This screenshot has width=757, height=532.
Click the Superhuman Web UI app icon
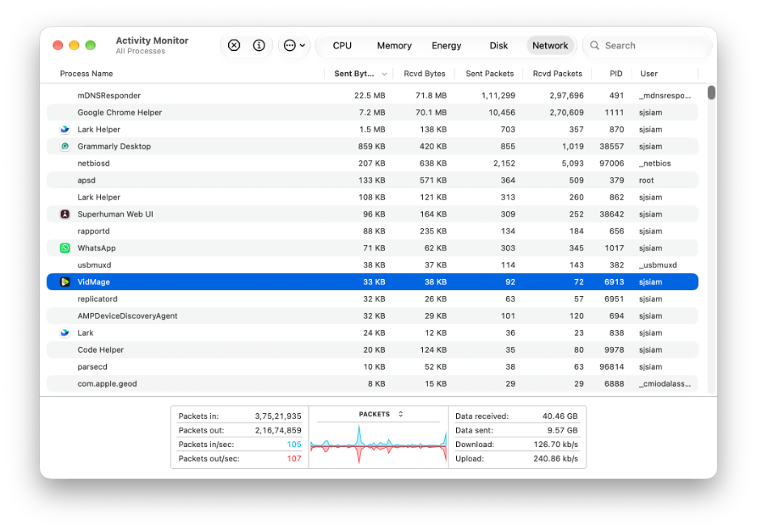coord(65,214)
